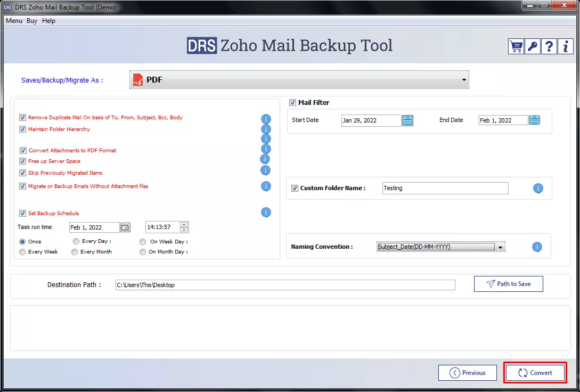Click the 'Start Date' label
The image size is (580, 392).
(x=305, y=120)
